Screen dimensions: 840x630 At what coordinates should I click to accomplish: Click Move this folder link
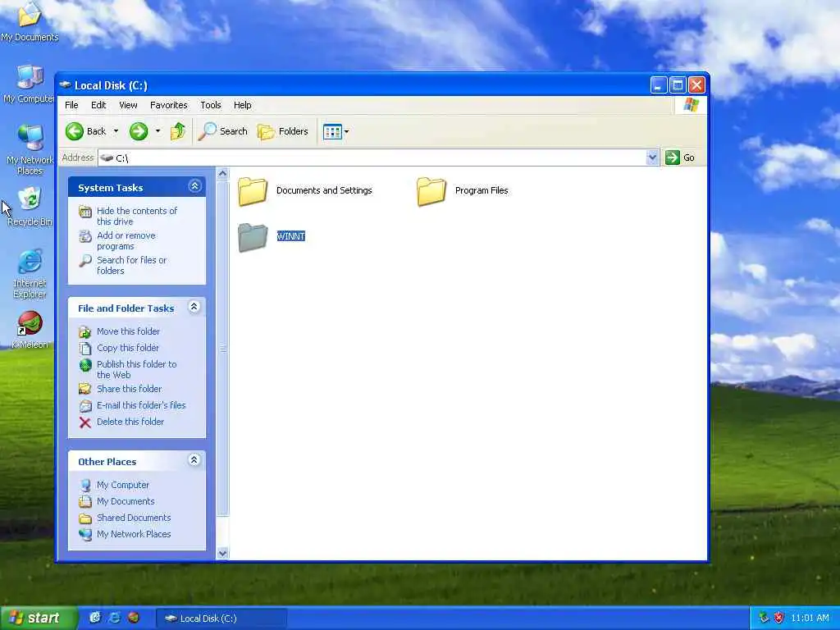(x=128, y=331)
